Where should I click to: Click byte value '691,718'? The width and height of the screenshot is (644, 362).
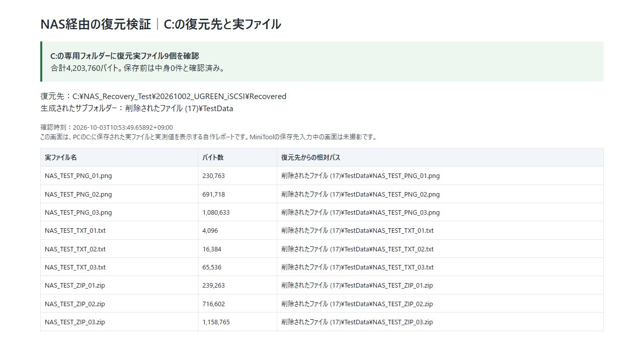pyautogui.click(x=213, y=194)
